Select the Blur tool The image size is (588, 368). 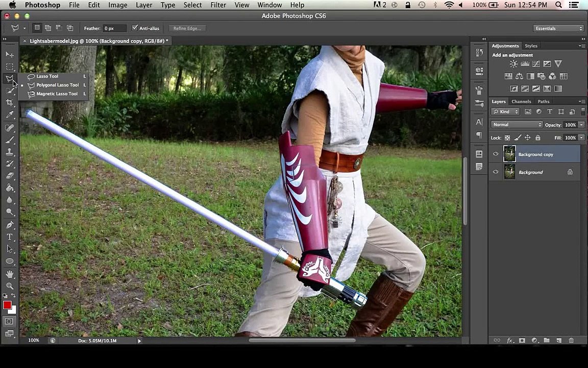pos(10,200)
